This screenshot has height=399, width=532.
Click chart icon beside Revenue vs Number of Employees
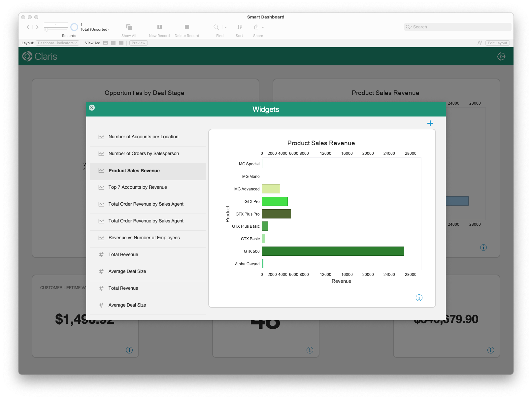[x=101, y=238]
